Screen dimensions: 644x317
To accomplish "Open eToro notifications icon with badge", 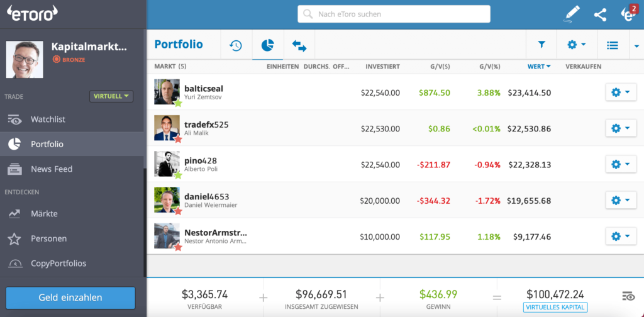I will pos(629,14).
